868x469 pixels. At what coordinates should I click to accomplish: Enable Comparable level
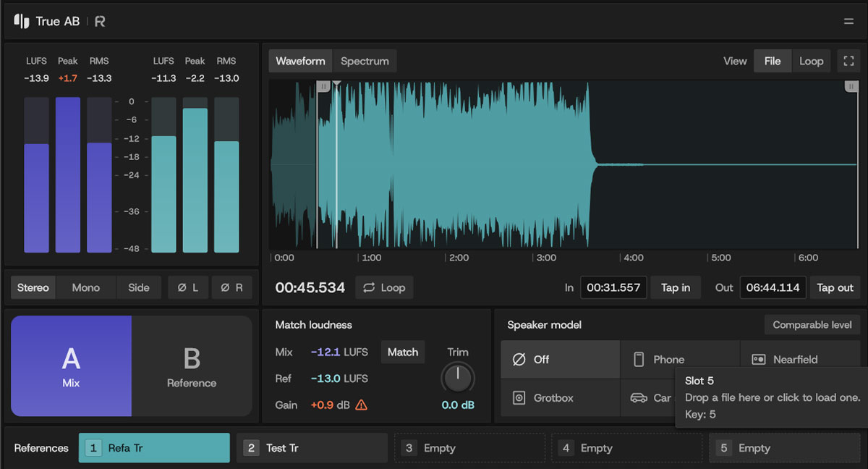[x=812, y=325]
